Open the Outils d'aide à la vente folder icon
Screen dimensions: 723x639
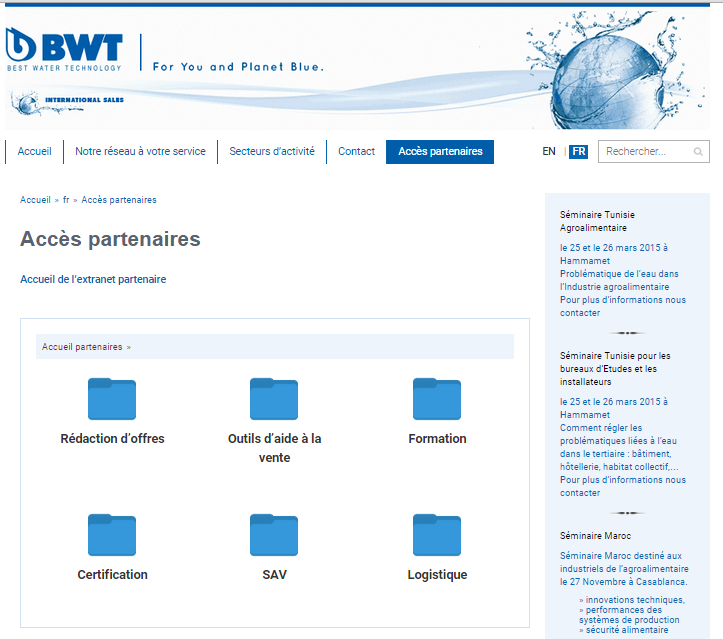tap(274, 399)
